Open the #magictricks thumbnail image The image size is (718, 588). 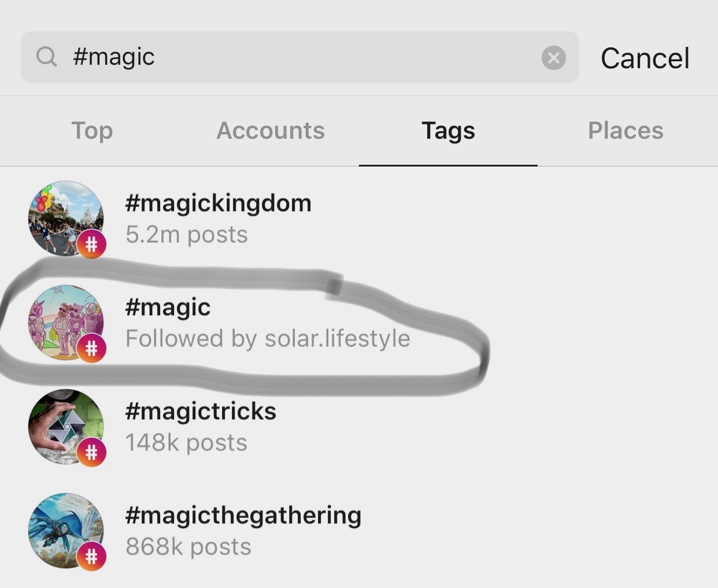[x=65, y=426]
